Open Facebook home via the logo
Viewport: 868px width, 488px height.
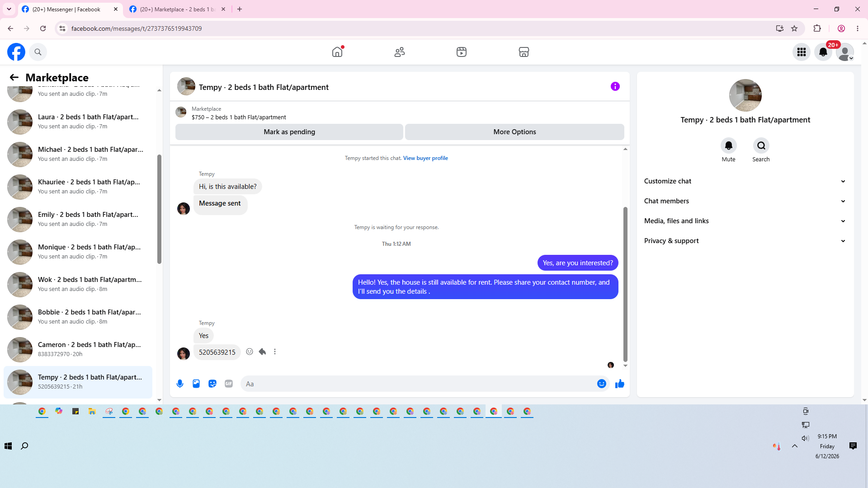(16, 52)
